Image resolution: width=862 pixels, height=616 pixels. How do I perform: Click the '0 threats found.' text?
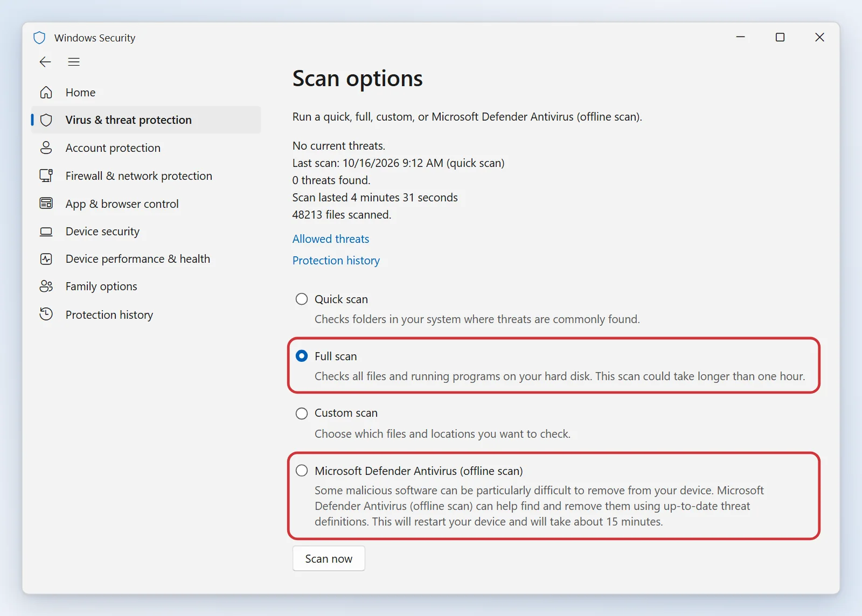pyautogui.click(x=331, y=180)
